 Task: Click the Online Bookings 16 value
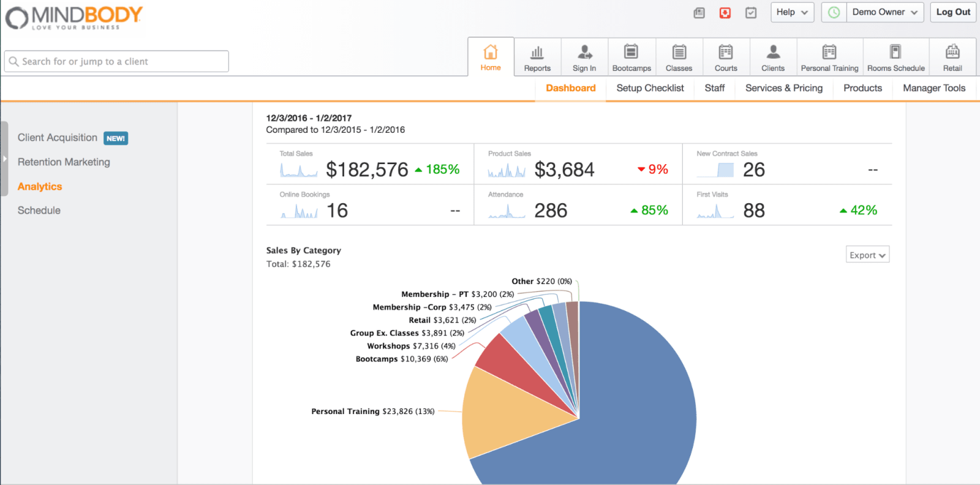point(337,211)
